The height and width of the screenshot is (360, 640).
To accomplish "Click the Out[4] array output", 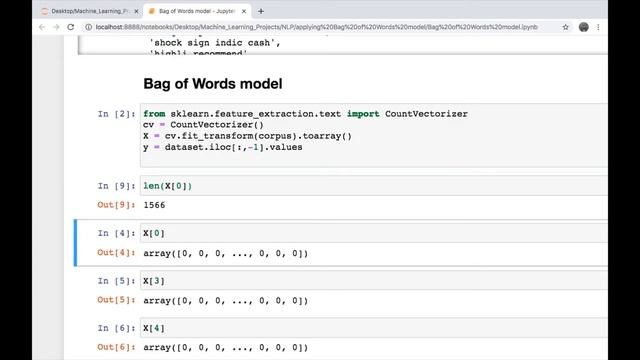I will pos(226,253).
